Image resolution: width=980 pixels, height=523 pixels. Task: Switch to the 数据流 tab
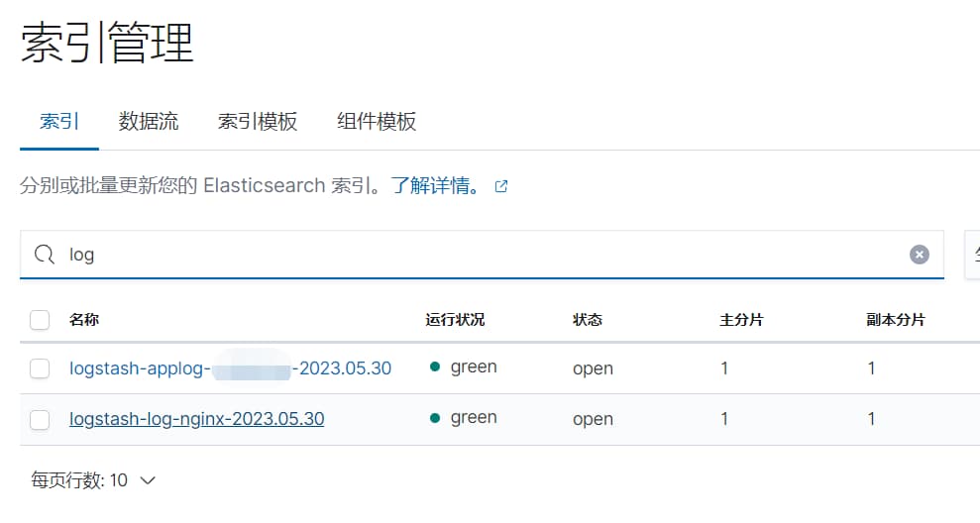tap(149, 121)
